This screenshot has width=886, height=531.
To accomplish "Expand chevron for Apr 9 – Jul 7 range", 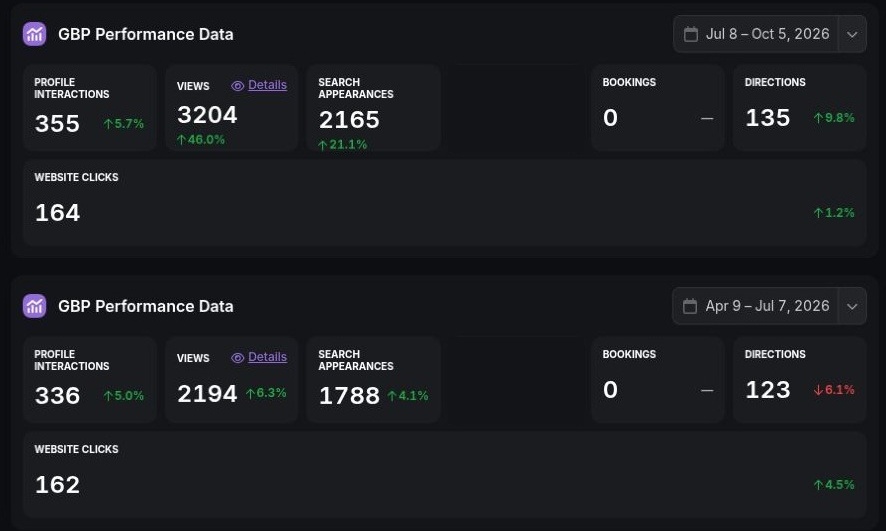I will click(852, 306).
